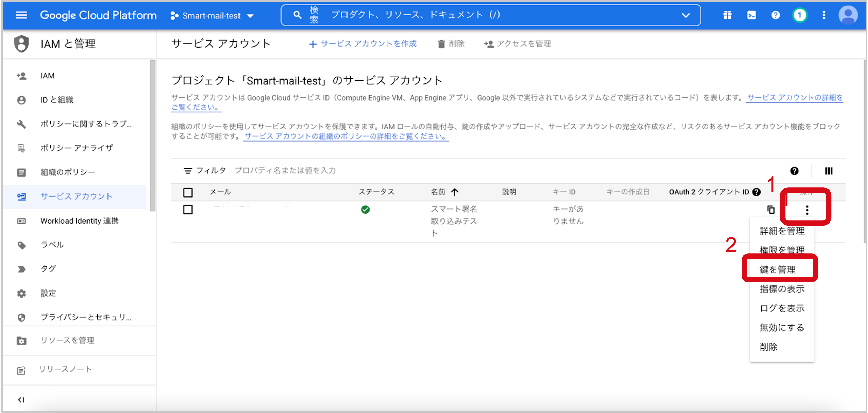Open the Smart-mail-test project selector
This screenshot has width=868, height=413.
pos(212,15)
